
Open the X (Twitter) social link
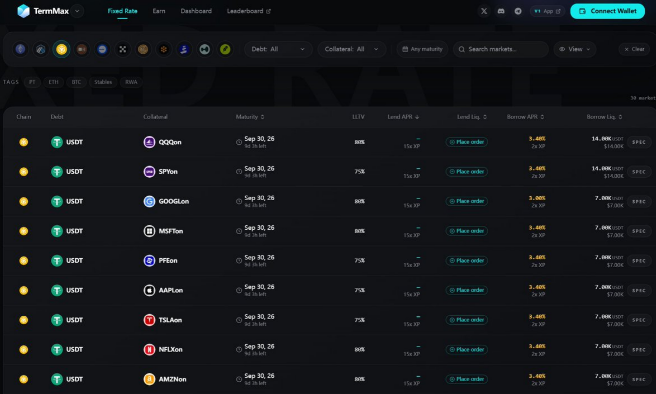point(484,11)
